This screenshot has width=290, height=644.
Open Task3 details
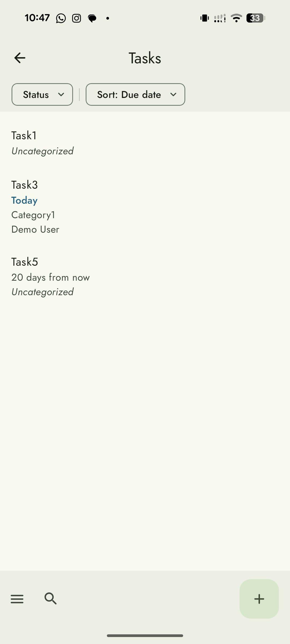pos(24,185)
